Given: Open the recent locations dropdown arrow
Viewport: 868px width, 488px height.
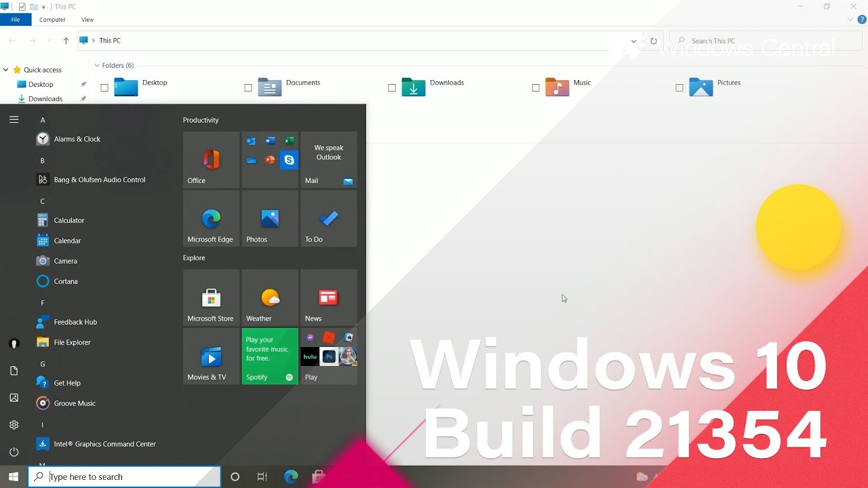Looking at the screenshot, I should [50, 41].
